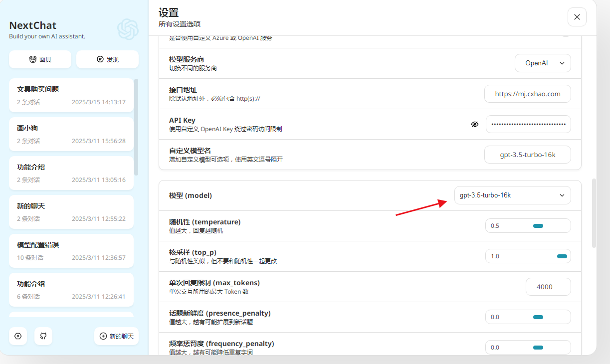Open the 模型 (model) gpt-3.5-turbo-16k dropdown

512,195
